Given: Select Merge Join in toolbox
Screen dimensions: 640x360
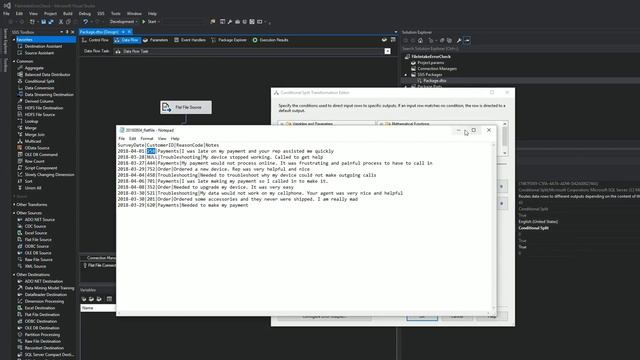Looking at the screenshot, I should pos(34,135).
